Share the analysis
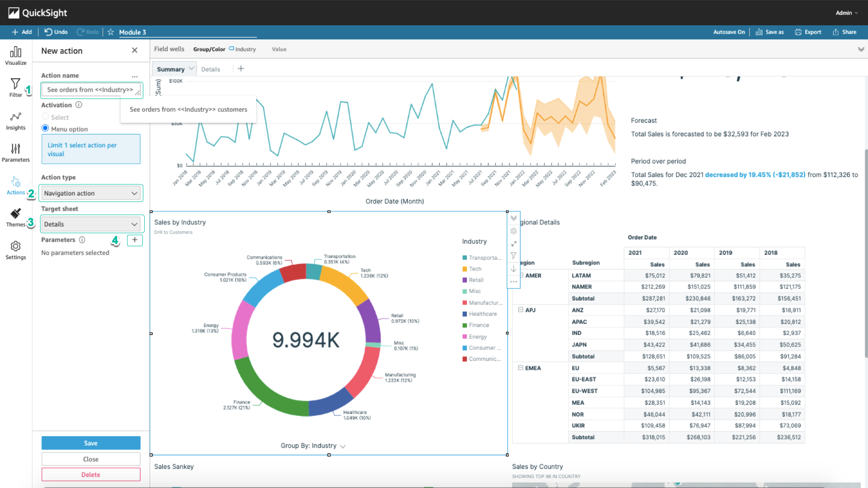Viewport: 868px width, 488px height. pyautogui.click(x=844, y=32)
